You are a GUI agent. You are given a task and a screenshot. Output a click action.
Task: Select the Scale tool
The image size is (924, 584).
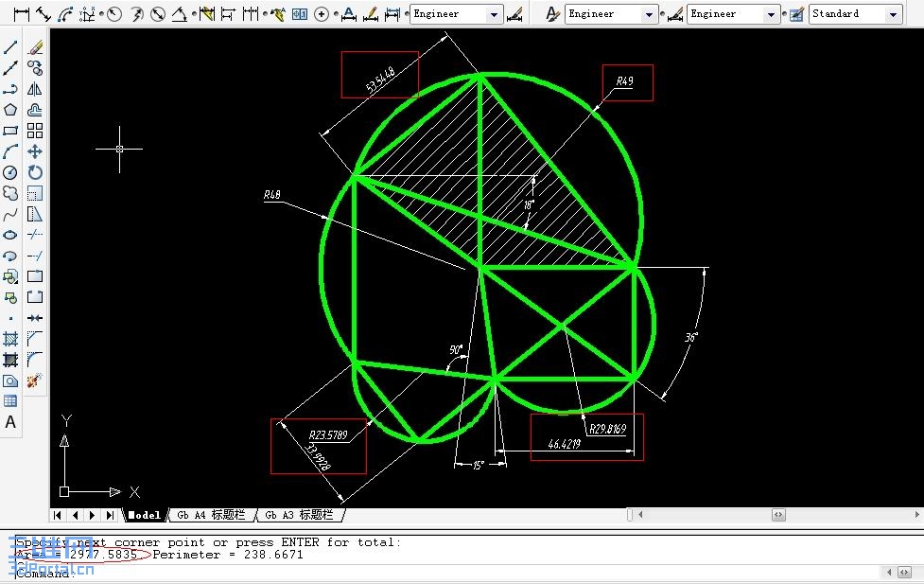pos(35,193)
